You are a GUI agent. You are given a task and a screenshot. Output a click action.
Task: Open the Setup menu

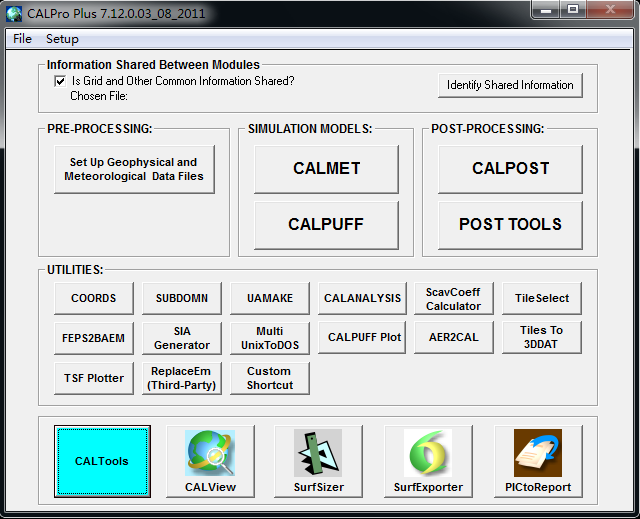click(62, 39)
